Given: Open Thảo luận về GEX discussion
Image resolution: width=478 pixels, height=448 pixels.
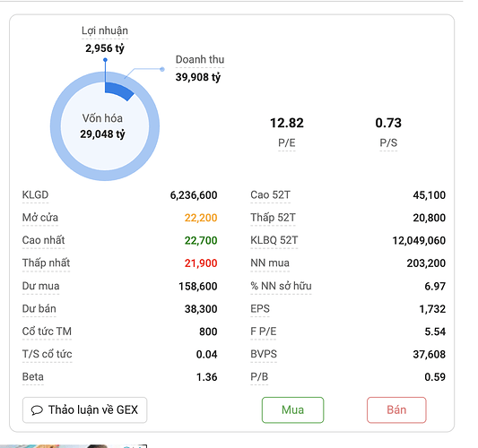Looking at the screenshot, I should (84, 410).
